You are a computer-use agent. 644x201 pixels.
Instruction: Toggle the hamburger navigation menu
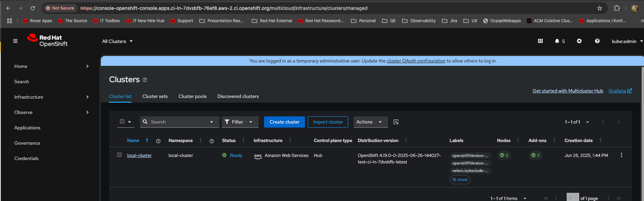point(15,41)
